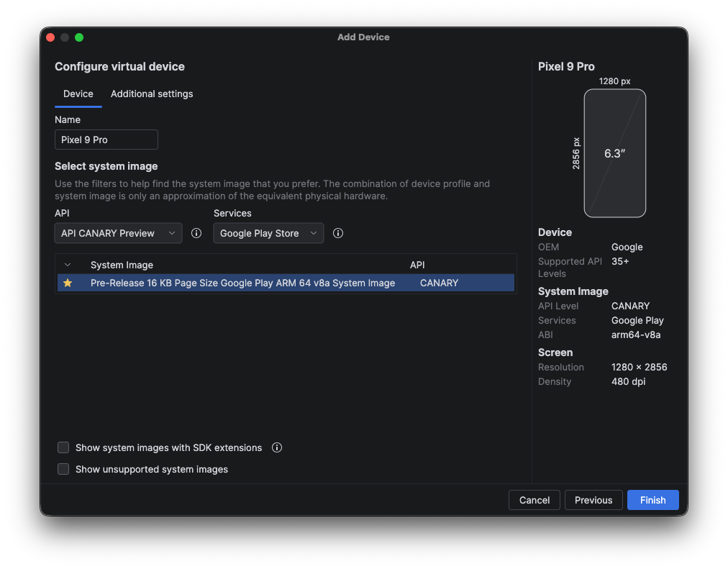Enable Show unsupported system images checkbox
Viewport: 728px width, 569px height.
pyautogui.click(x=63, y=469)
